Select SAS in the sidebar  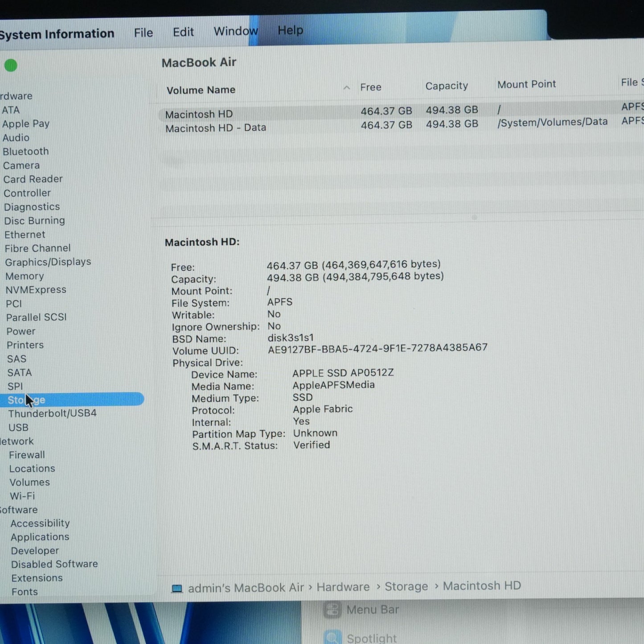pos(17,359)
